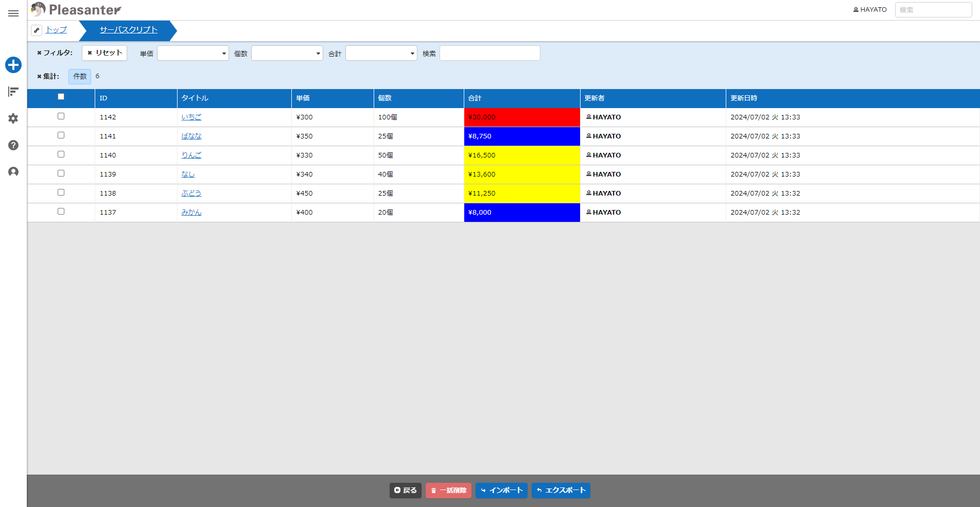This screenshot has width=980, height=507.
Task: Check the row 1137 checkbox
Action: [x=61, y=212]
